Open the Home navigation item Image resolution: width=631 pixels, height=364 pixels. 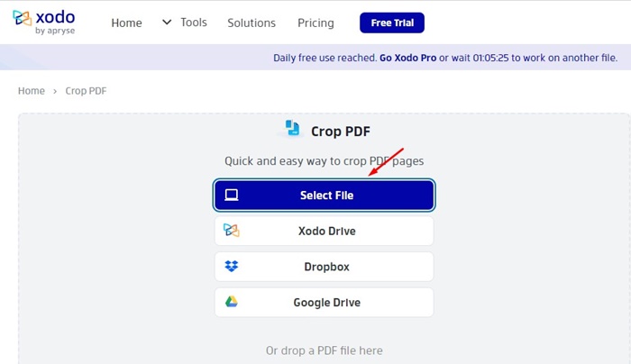[x=126, y=23]
